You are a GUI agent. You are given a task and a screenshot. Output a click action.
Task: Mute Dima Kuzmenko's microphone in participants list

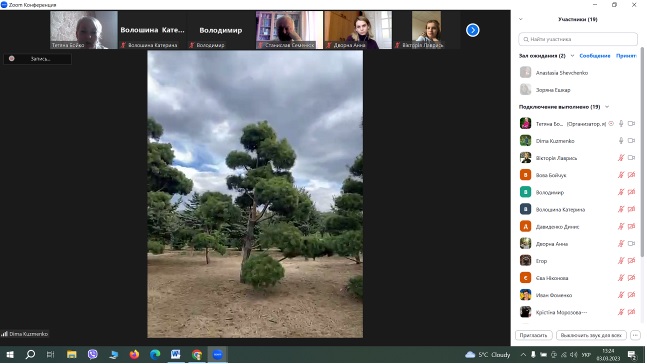pyautogui.click(x=621, y=141)
